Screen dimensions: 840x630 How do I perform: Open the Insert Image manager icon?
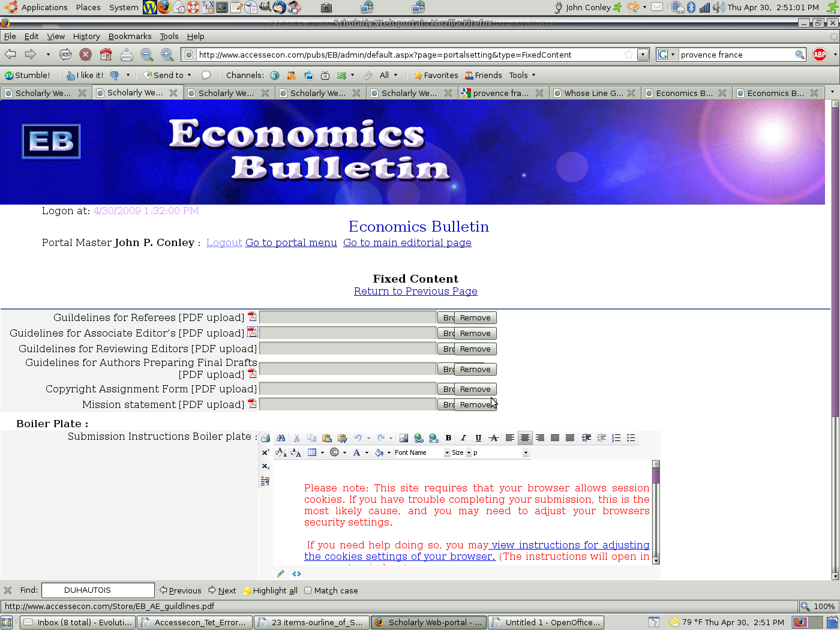404,438
